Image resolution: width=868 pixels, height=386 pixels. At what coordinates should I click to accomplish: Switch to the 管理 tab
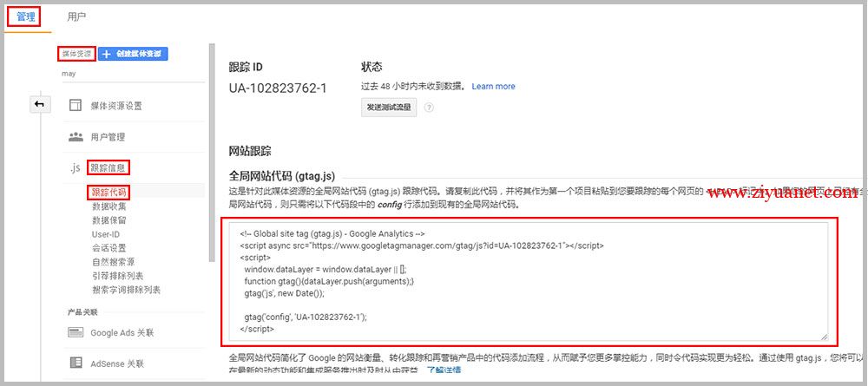coord(25,17)
